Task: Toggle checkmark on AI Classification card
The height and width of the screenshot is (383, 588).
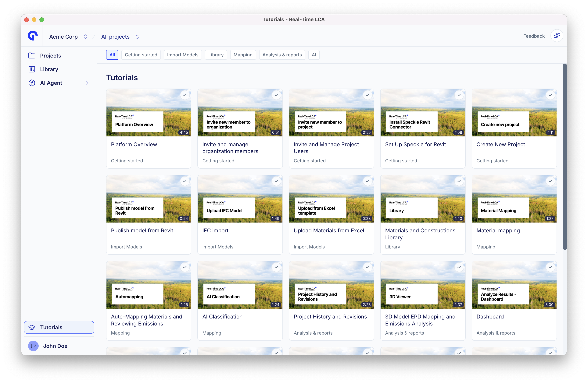Action: pyautogui.click(x=276, y=267)
